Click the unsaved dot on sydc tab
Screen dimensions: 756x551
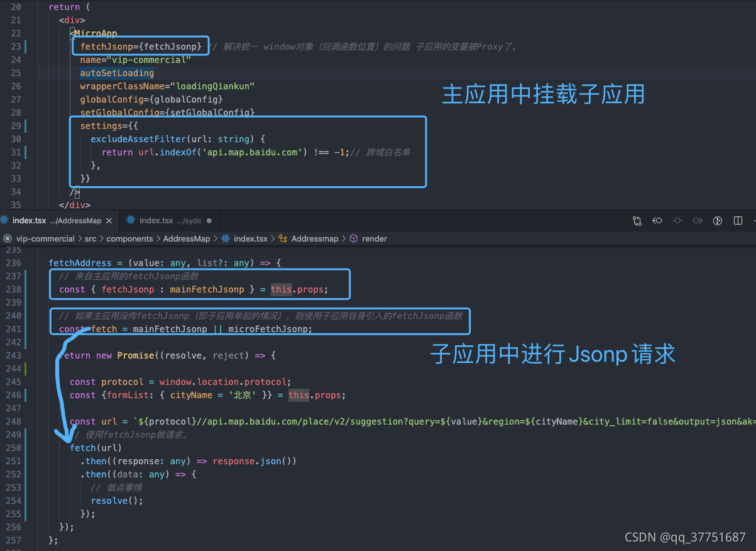pos(209,221)
